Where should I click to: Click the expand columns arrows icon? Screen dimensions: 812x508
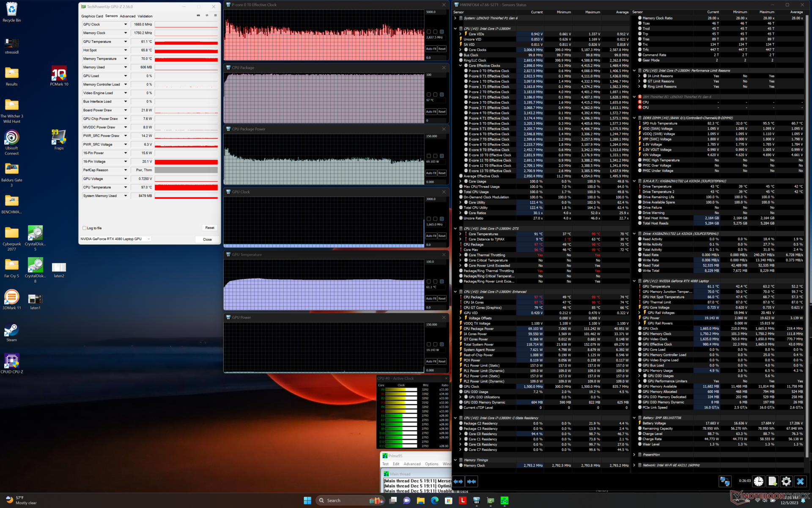(458, 481)
